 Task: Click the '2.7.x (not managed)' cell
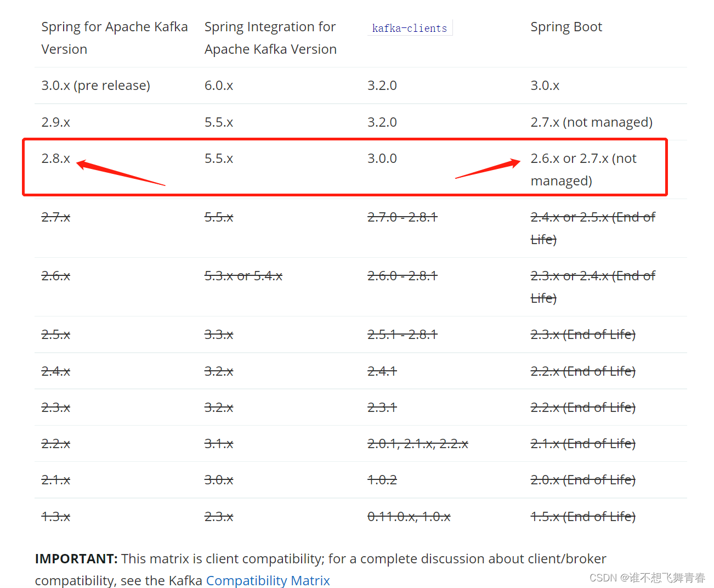pyautogui.click(x=592, y=122)
